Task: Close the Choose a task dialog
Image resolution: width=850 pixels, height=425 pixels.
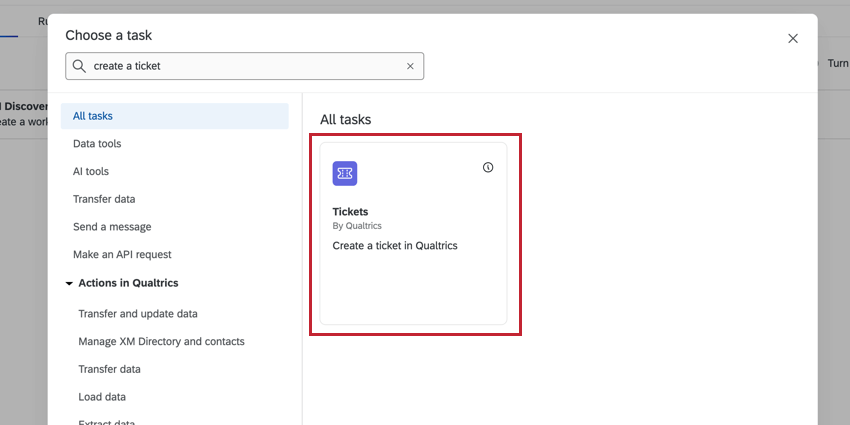Action: (793, 38)
